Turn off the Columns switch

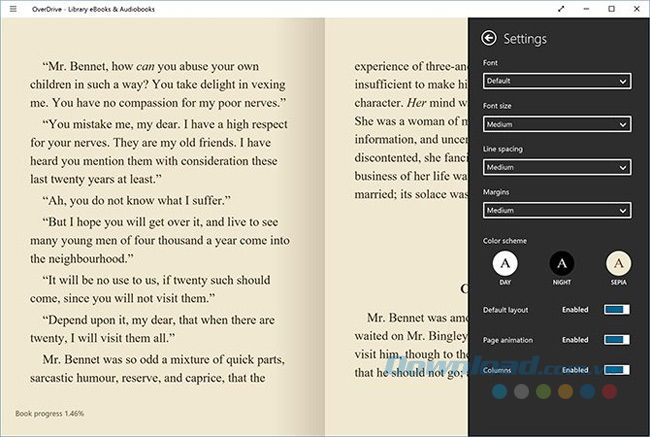pos(616,369)
